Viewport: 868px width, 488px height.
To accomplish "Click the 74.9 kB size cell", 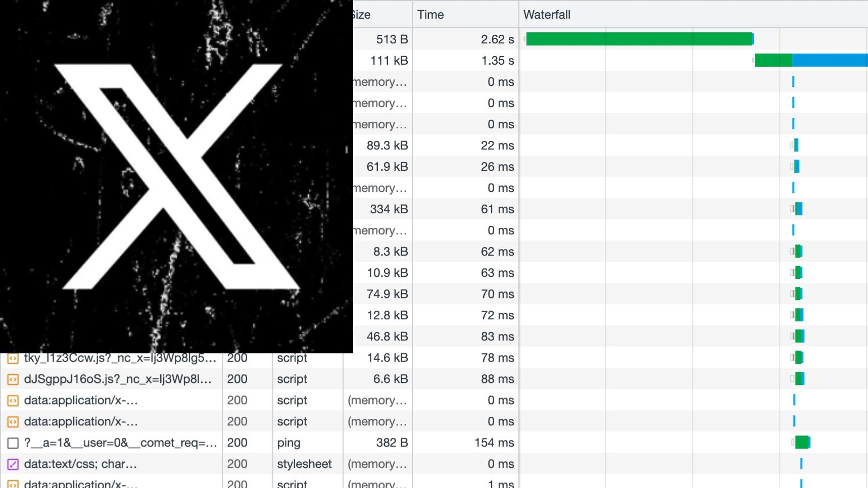I will [x=387, y=294].
